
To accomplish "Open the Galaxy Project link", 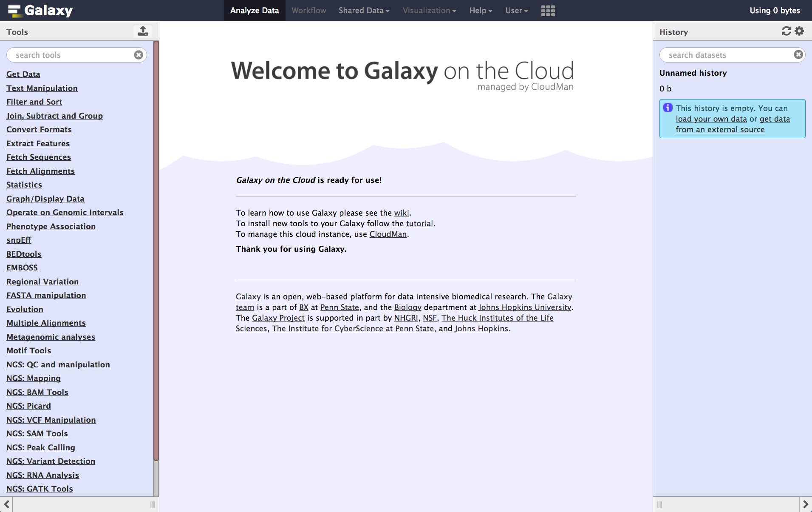I will point(278,318).
